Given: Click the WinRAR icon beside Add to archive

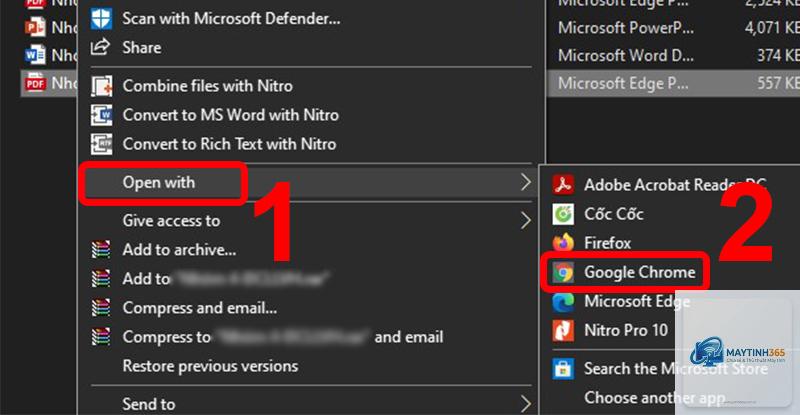Looking at the screenshot, I should (101, 250).
